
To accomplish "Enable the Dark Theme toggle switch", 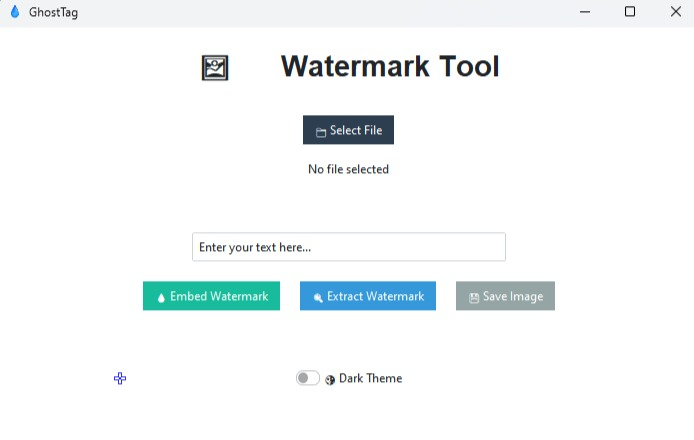I will [x=307, y=378].
